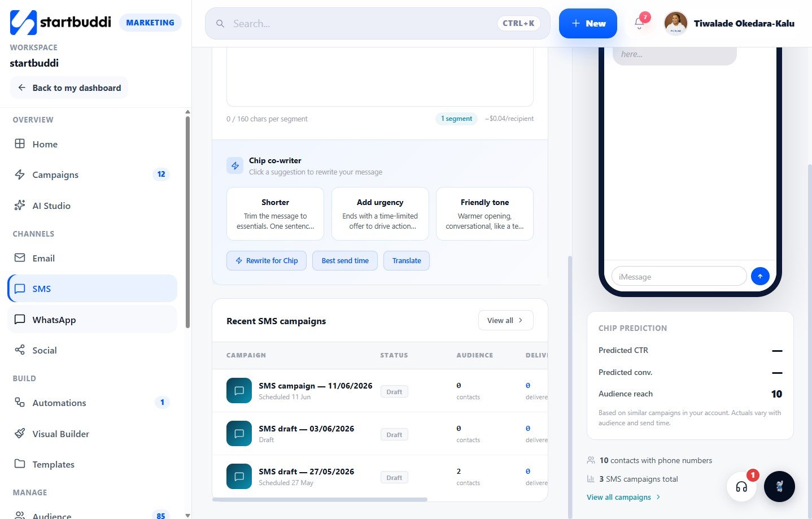Viewport: 812px width, 519px height.
Task: Open the Email channel
Action: 92,258
